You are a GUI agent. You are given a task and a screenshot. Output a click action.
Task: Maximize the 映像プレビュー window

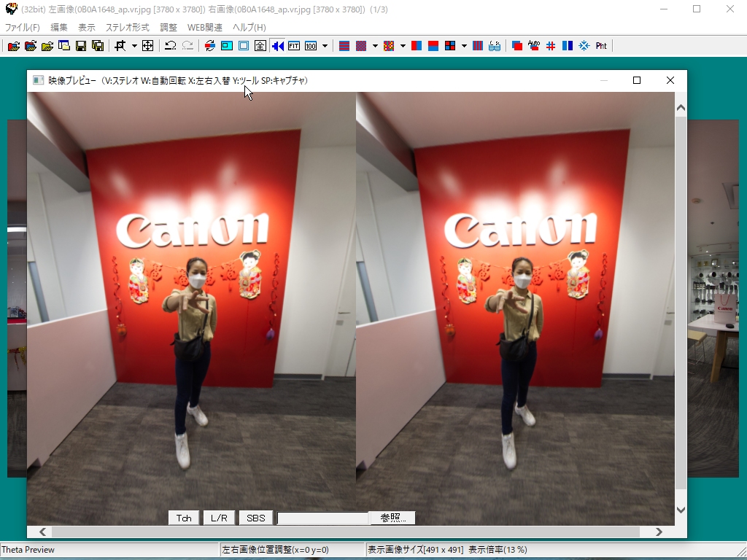click(636, 80)
